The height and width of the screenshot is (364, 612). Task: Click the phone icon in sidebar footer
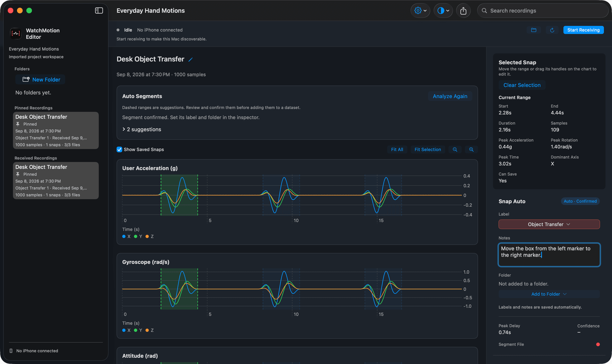(11, 351)
